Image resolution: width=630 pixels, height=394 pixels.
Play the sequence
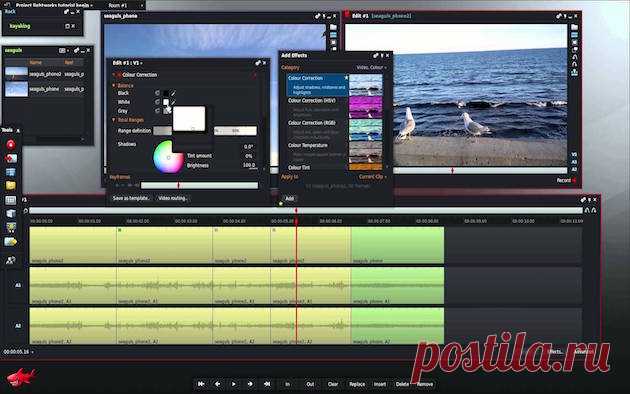click(x=234, y=384)
